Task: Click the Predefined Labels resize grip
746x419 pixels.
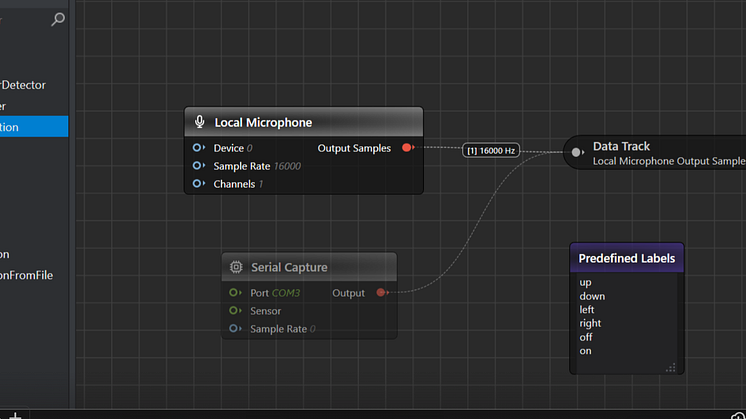Action: coord(671,368)
